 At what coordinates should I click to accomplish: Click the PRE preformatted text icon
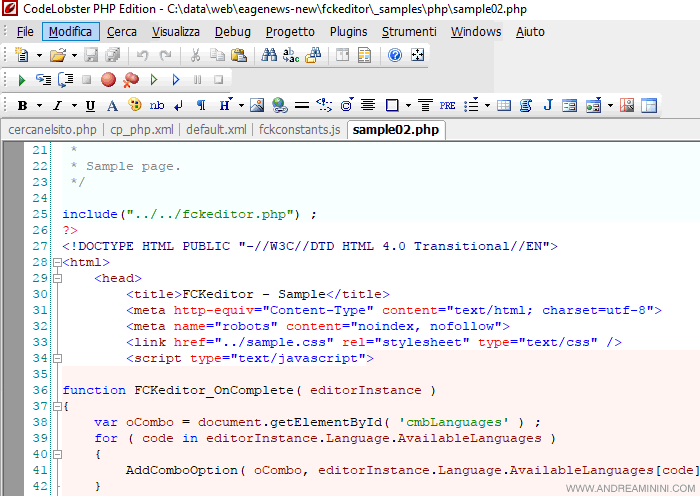pyautogui.click(x=447, y=106)
